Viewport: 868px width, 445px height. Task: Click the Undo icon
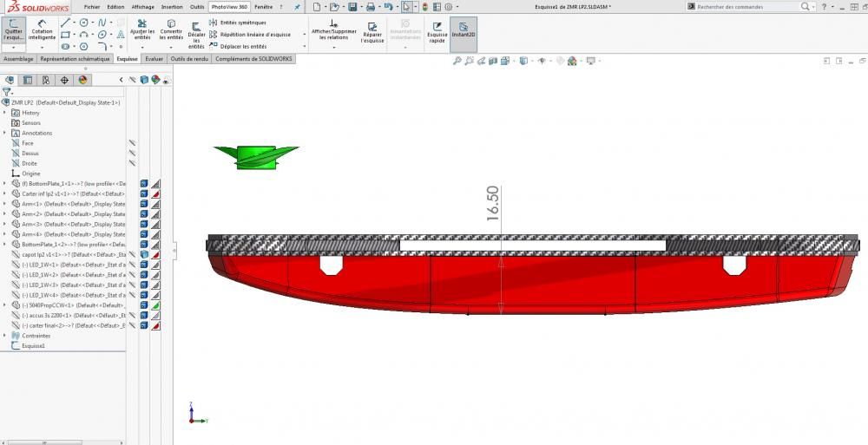point(388,7)
